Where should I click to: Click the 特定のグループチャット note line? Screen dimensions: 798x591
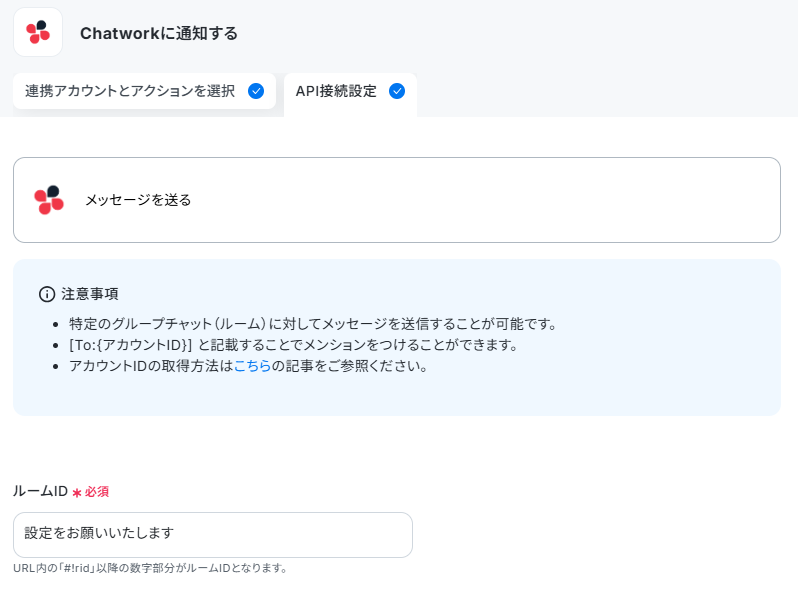click(x=314, y=324)
